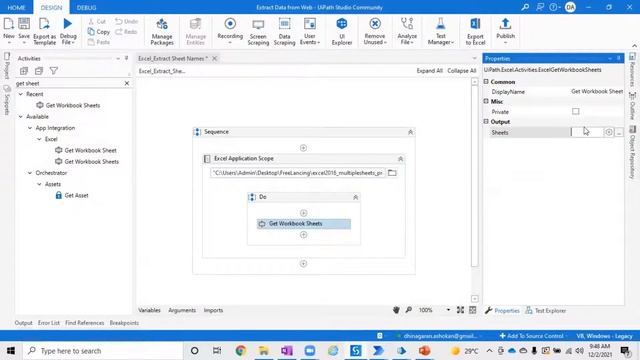Screen dimensions: 640x360
Task: Open Test Manager
Action: coord(440,31)
